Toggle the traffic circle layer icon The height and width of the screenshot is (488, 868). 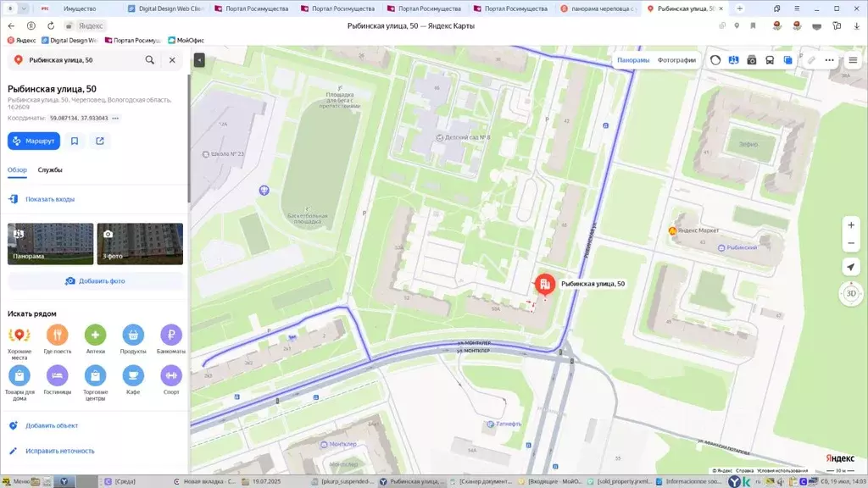(715, 60)
